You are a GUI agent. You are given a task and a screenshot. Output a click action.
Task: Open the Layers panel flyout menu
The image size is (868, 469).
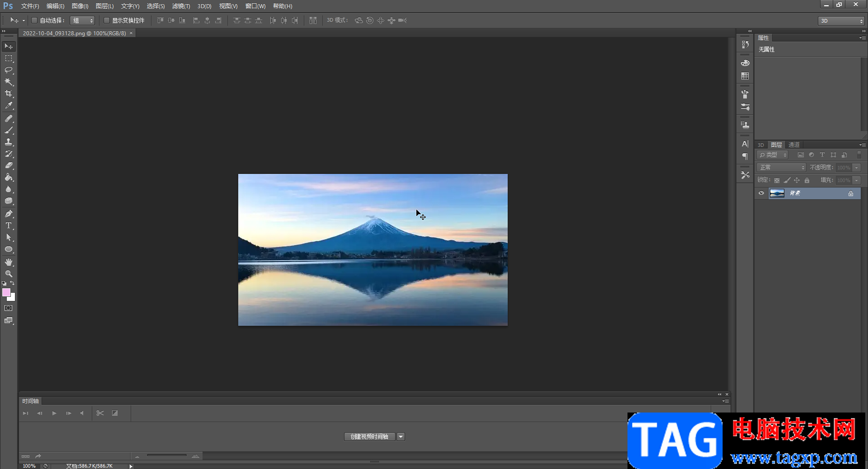tap(863, 145)
